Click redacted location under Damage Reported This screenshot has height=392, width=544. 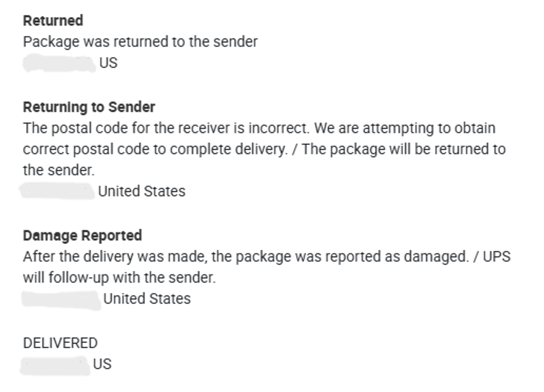click(61, 300)
